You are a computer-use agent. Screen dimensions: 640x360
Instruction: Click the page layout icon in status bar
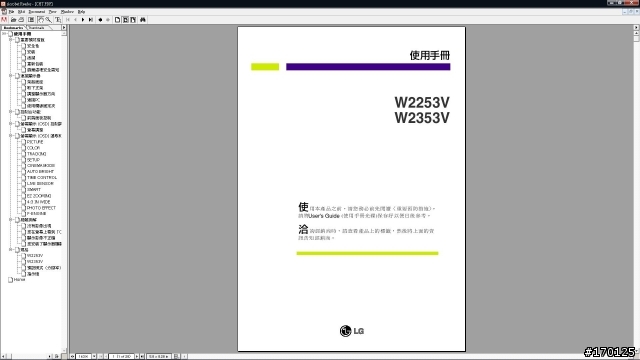(x=176, y=356)
